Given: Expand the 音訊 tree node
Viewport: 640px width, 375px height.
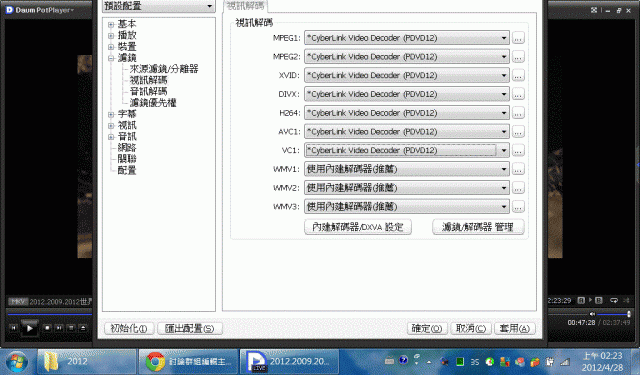Looking at the screenshot, I should (111, 137).
